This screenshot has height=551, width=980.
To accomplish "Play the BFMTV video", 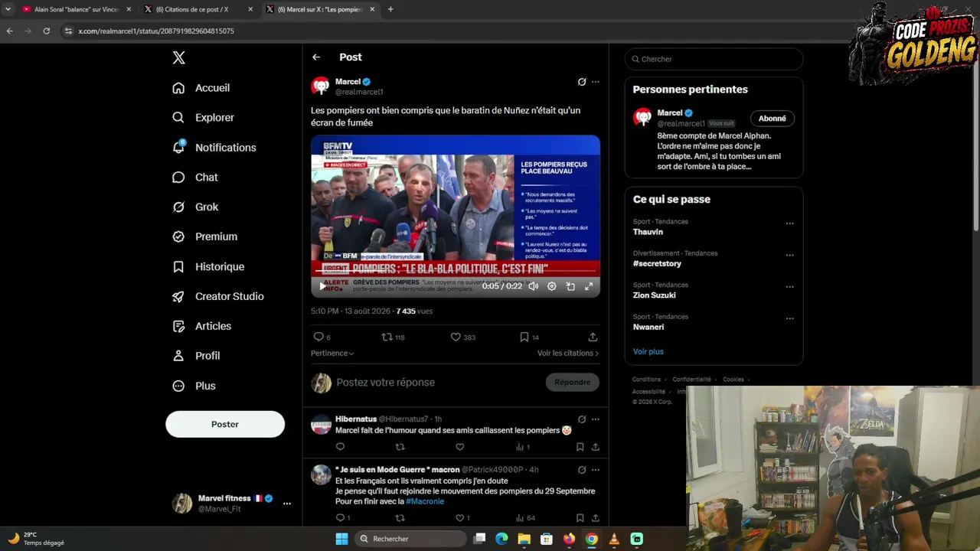I will [322, 286].
